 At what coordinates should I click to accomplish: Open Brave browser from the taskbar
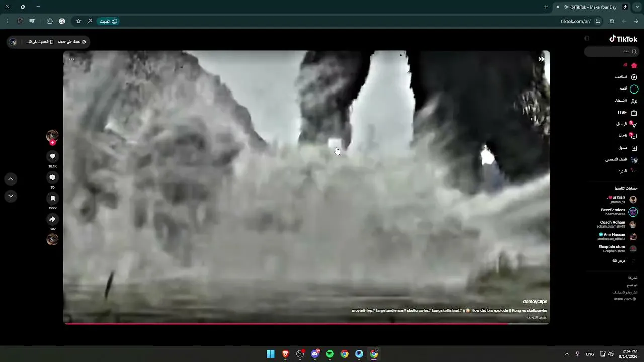[x=285, y=354]
